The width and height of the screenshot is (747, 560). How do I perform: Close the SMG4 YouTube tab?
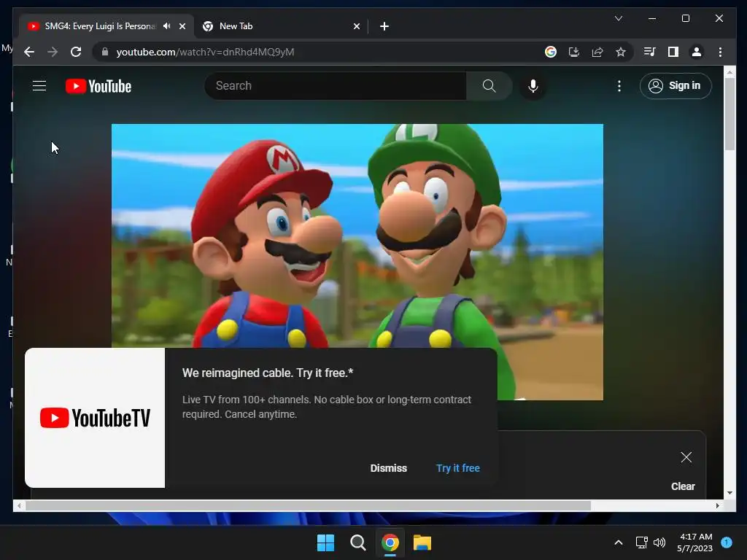[x=182, y=26]
